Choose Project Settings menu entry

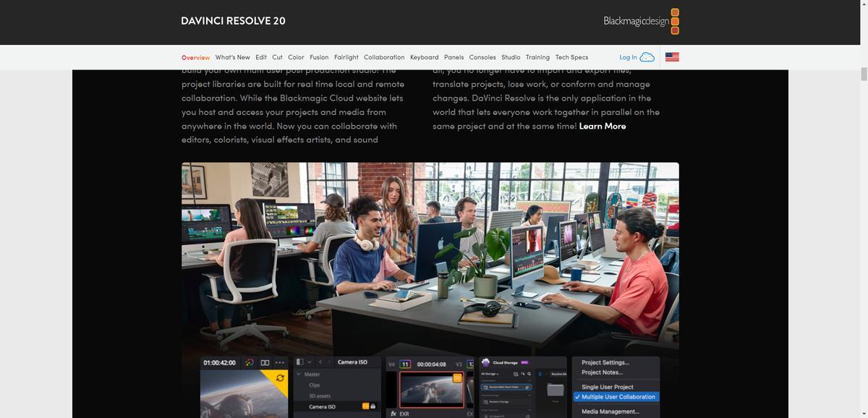[605, 363]
